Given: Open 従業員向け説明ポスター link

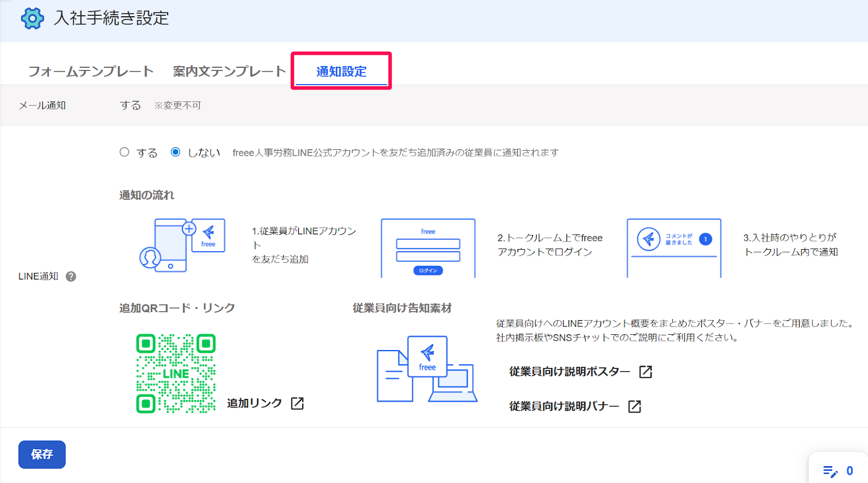Looking at the screenshot, I should pyautogui.click(x=570, y=372).
